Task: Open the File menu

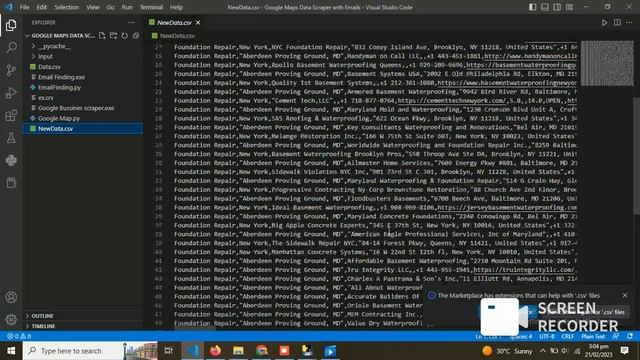Action: [x=24, y=7]
